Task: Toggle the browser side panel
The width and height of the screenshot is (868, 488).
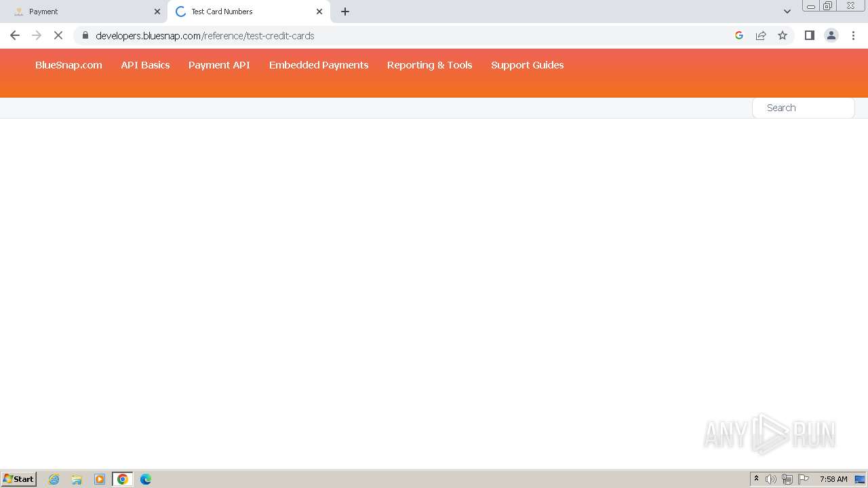Action: point(809,35)
